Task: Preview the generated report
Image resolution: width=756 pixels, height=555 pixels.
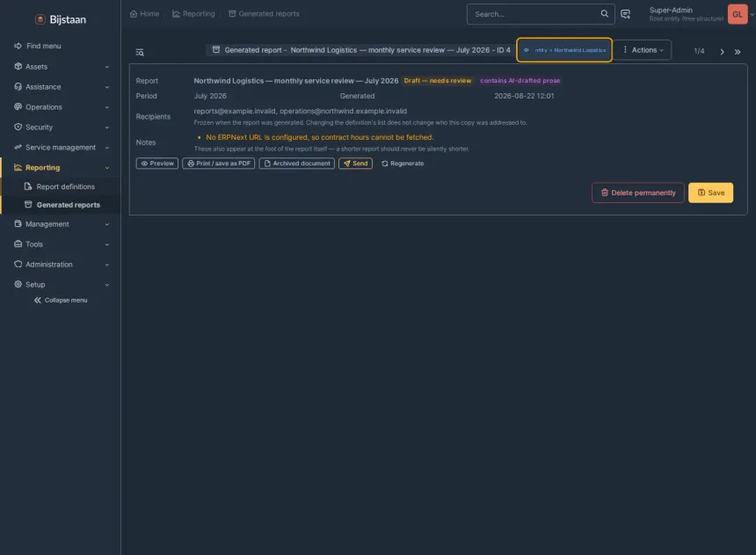Action: click(157, 164)
